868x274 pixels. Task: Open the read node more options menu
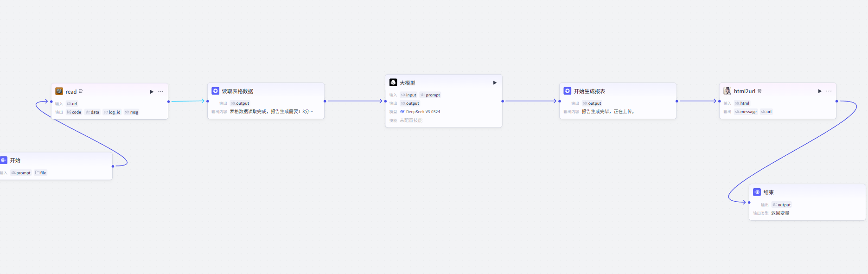click(x=161, y=92)
